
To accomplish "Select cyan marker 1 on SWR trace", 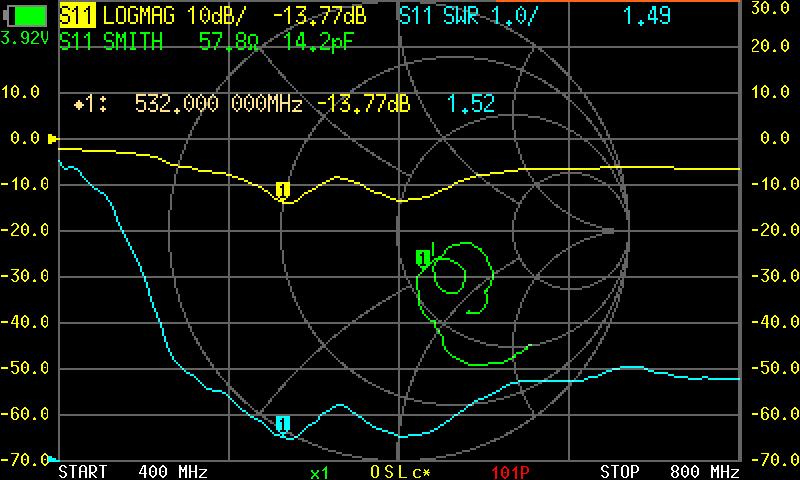I will coord(283,424).
